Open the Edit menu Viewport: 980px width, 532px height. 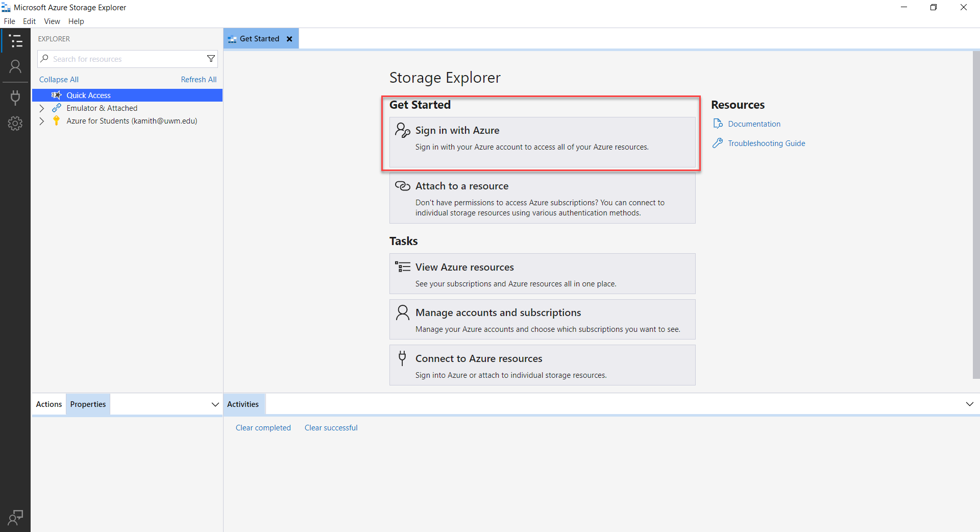coord(29,21)
